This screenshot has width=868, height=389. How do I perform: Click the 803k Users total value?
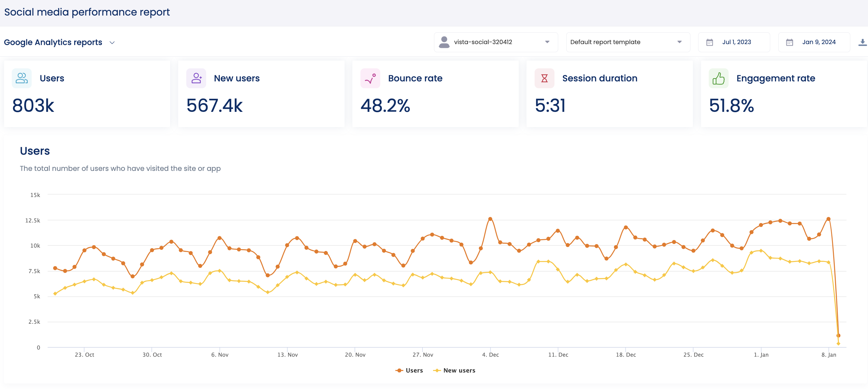tap(33, 106)
